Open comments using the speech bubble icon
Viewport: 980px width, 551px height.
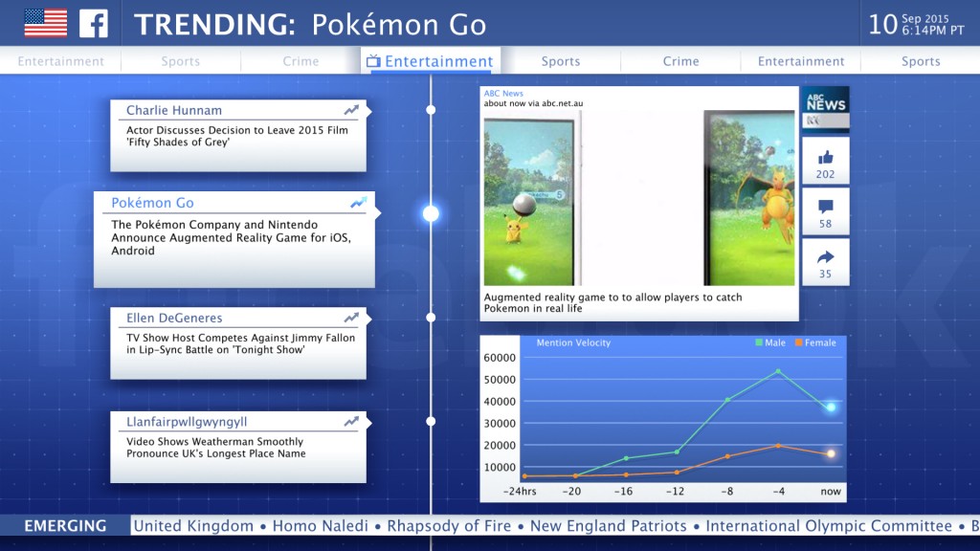click(x=826, y=207)
